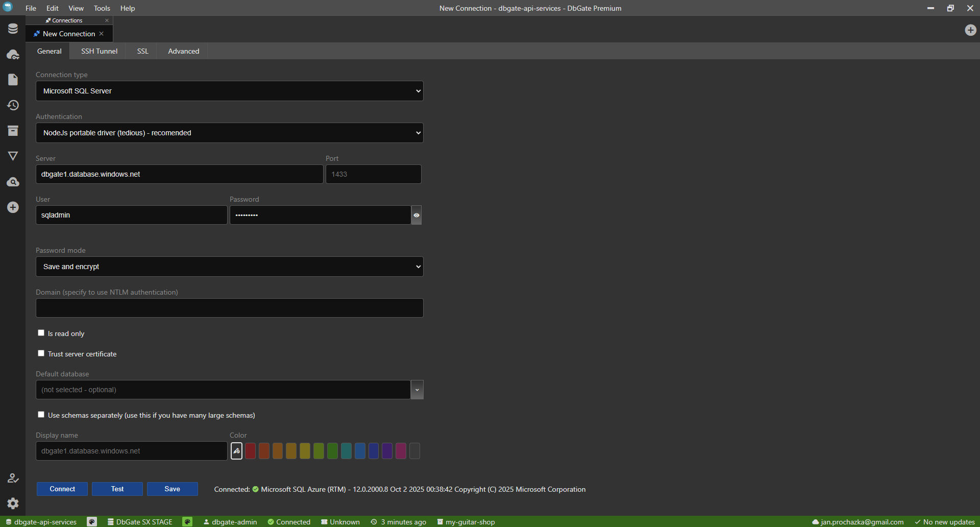Screen dimensions: 980x527
Task: Pick the red color swatch for the connection
Action: click(x=250, y=451)
